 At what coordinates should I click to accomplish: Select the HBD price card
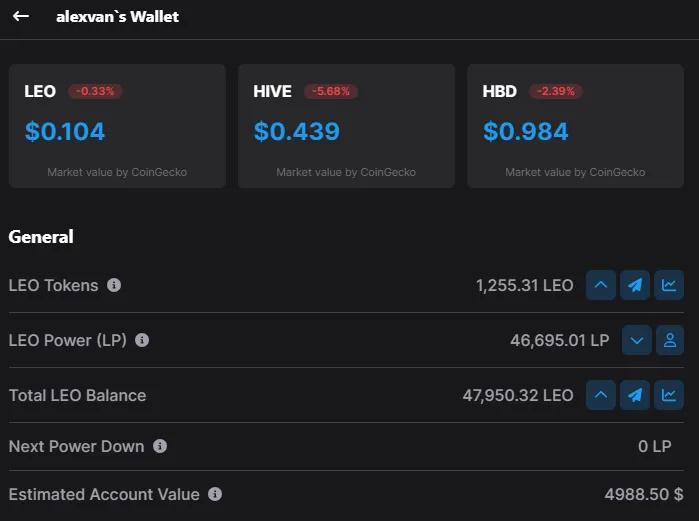(x=576, y=126)
